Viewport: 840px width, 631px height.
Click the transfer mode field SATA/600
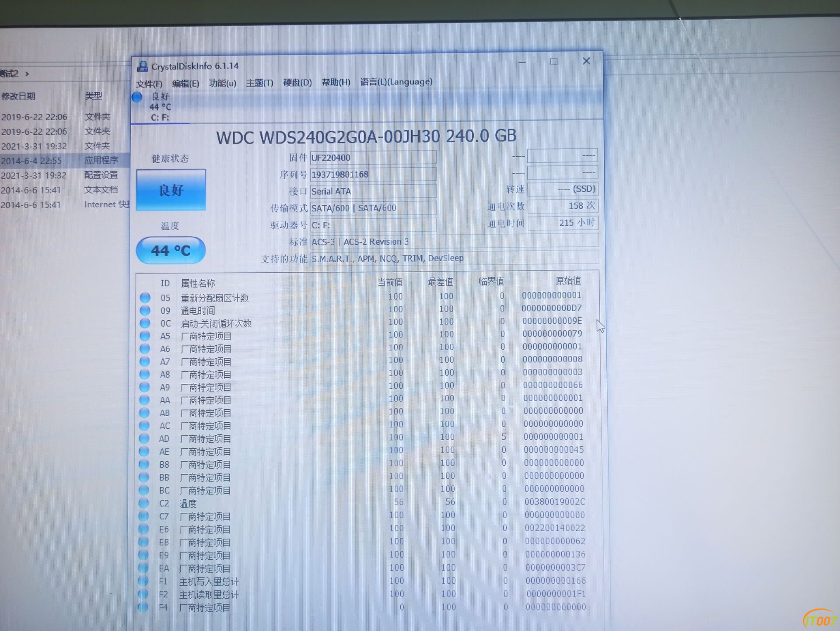point(373,208)
